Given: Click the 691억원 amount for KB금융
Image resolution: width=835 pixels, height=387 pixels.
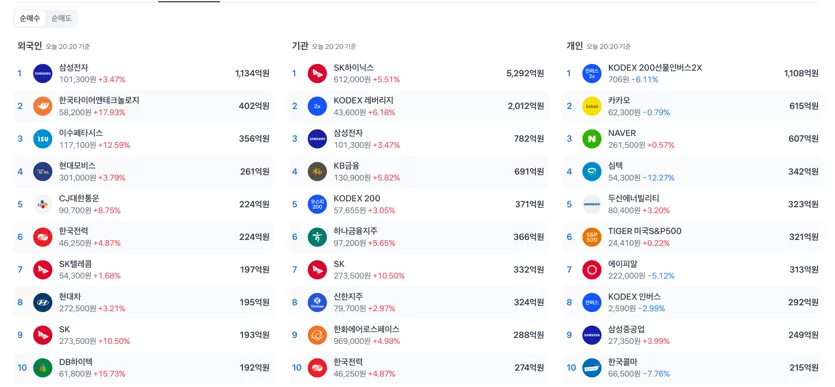Looking at the screenshot, I should [529, 171].
